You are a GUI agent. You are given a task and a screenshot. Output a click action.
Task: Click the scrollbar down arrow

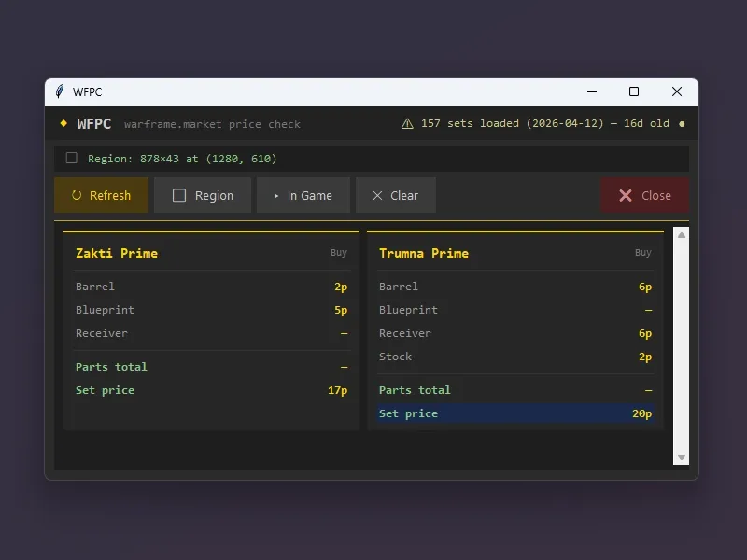682,457
